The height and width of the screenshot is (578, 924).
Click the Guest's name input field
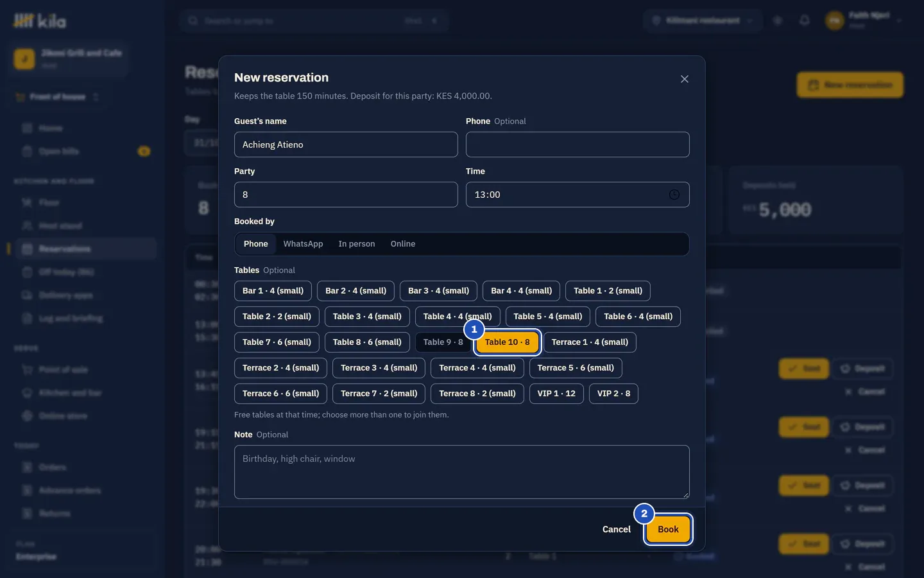(x=346, y=144)
